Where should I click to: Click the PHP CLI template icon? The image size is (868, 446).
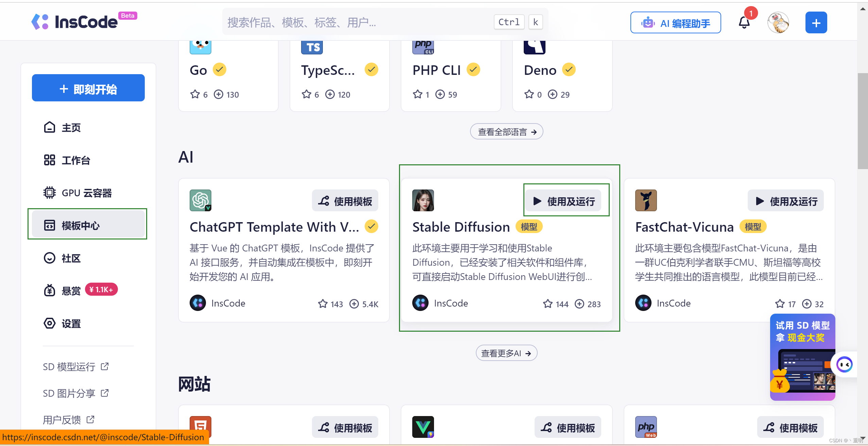(423, 47)
